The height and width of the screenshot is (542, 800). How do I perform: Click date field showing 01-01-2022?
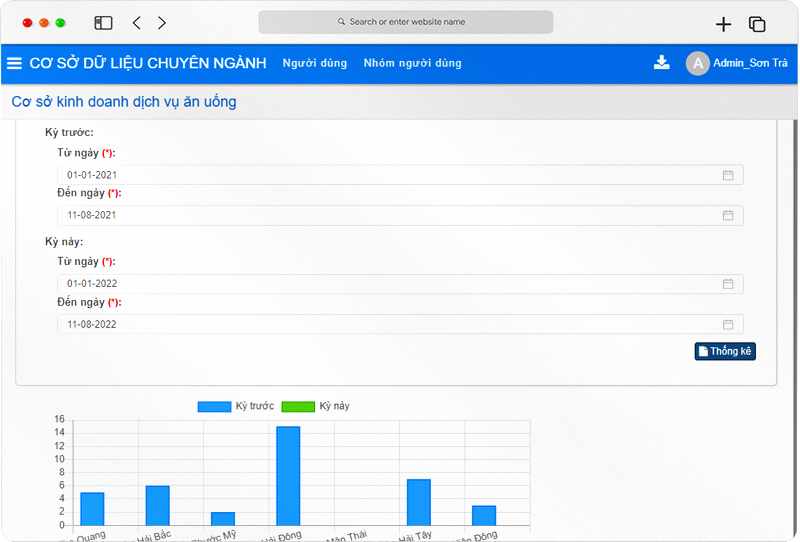click(400, 284)
